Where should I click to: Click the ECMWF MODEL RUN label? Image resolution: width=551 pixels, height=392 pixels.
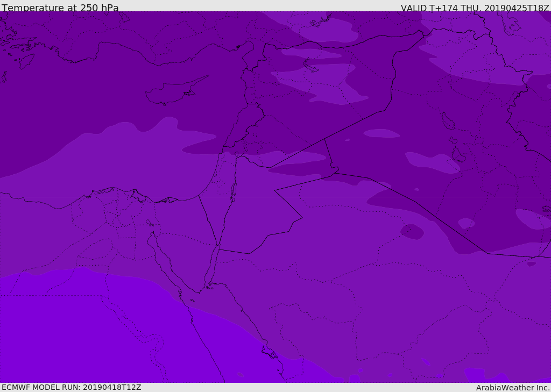click(72, 387)
